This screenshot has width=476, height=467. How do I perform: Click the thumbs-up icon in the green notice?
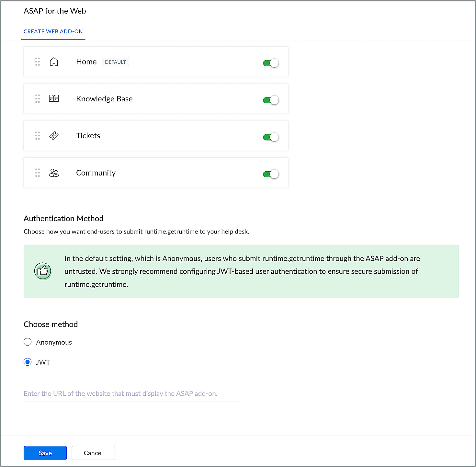[x=43, y=271]
